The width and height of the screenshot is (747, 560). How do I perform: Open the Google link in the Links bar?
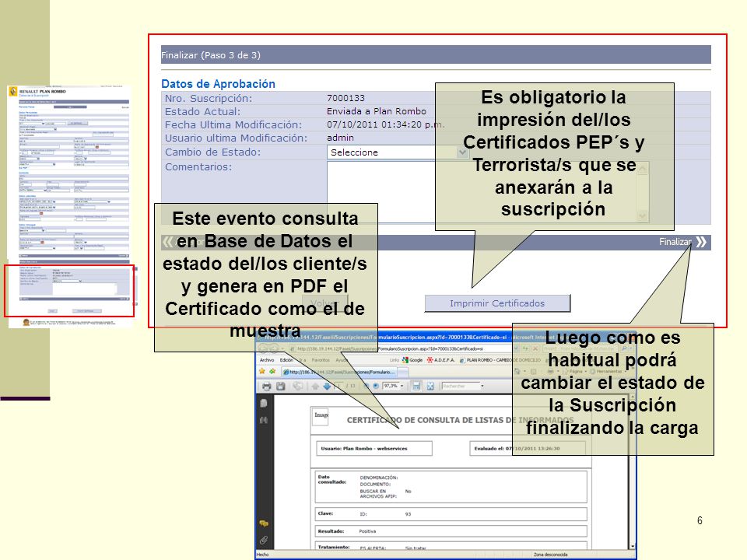click(x=412, y=360)
